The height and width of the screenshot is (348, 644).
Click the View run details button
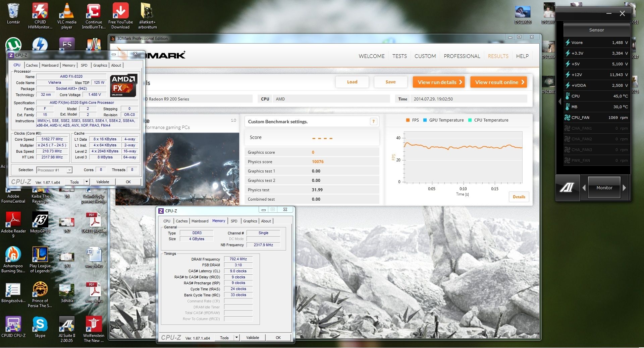pos(439,82)
